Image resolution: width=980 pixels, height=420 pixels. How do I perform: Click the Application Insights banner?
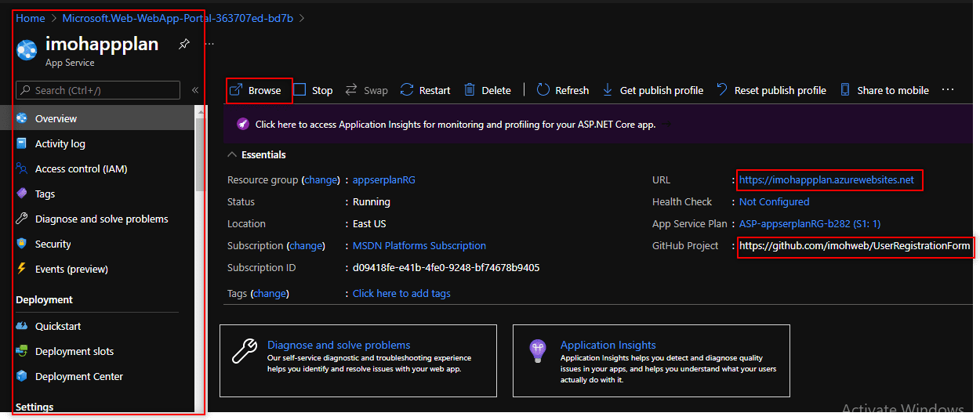(598, 124)
